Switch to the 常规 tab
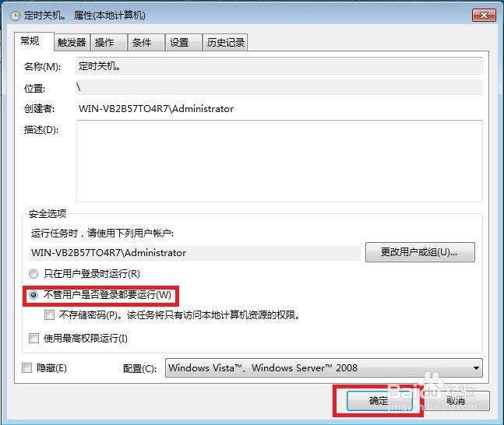The image size is (504, 425). pos(33,42)
